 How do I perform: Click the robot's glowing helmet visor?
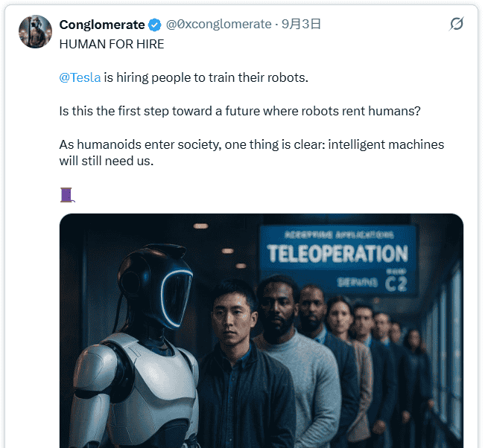[175, 298]
